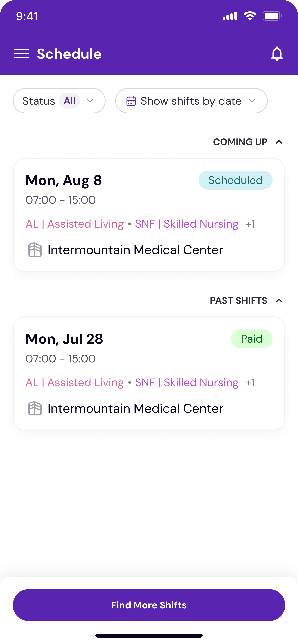Tap SNF Skilled Nursing tag on Aug 8 shift
The height and width of the screenshot is (644, 298).
pyautogui.click(x=187, y=224)
